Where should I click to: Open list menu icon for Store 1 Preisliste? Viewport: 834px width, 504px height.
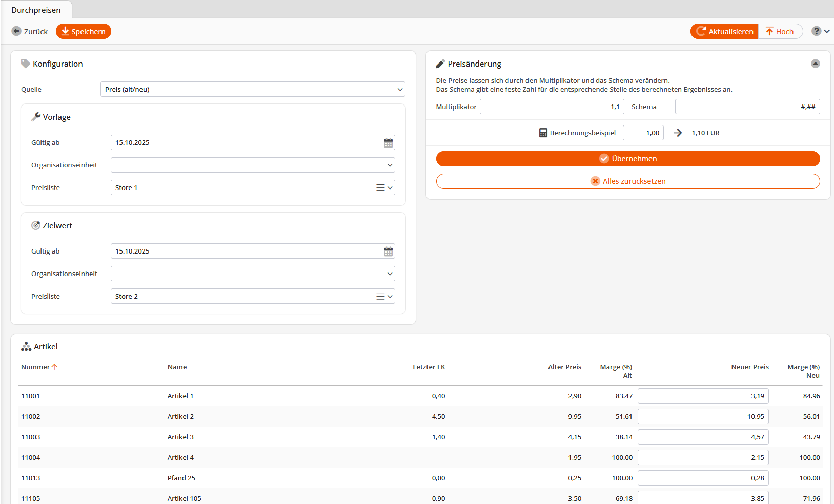[380, 188]
